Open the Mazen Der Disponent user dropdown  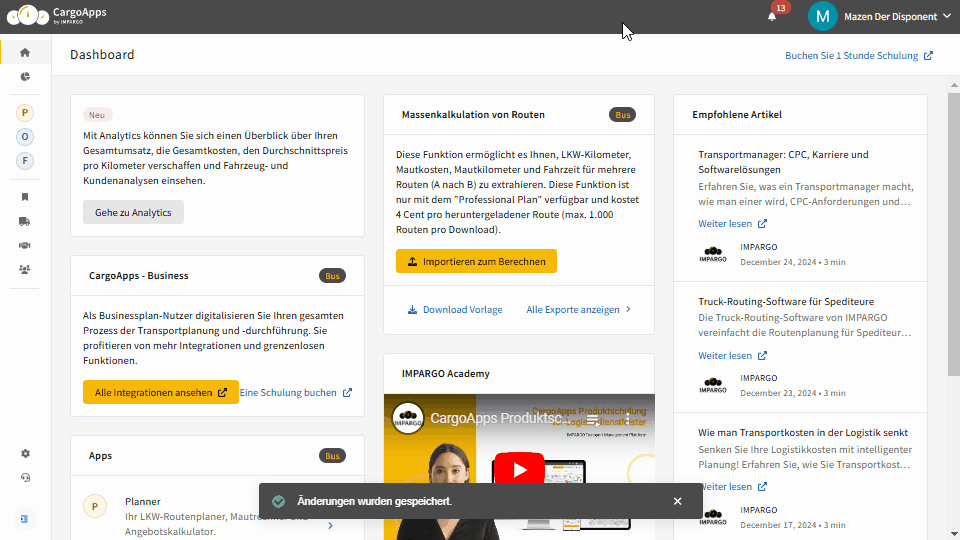[897, 17]
